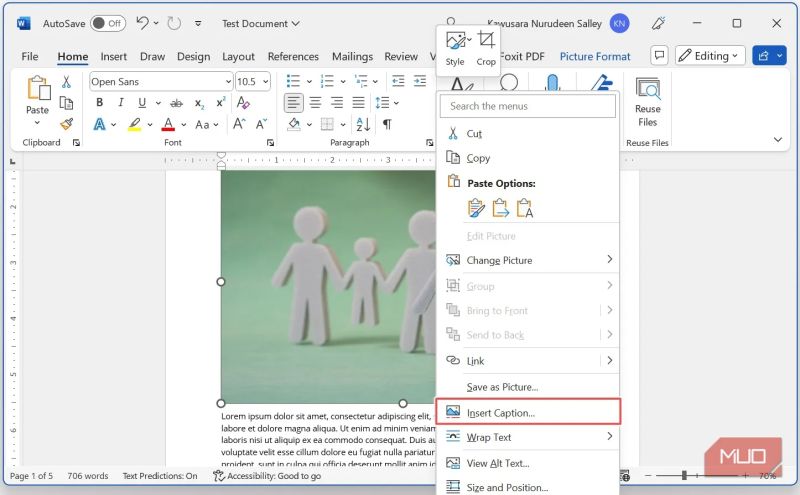Screen dimensions: 800x495
Task: Select the Format Painter brush
Action: [x=66, y=124]
